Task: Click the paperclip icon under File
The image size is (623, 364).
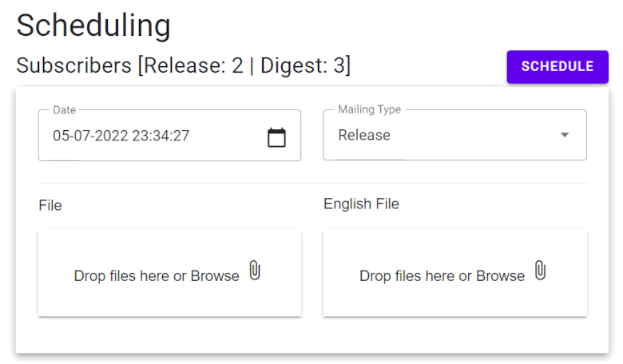Action: point(255,271)
